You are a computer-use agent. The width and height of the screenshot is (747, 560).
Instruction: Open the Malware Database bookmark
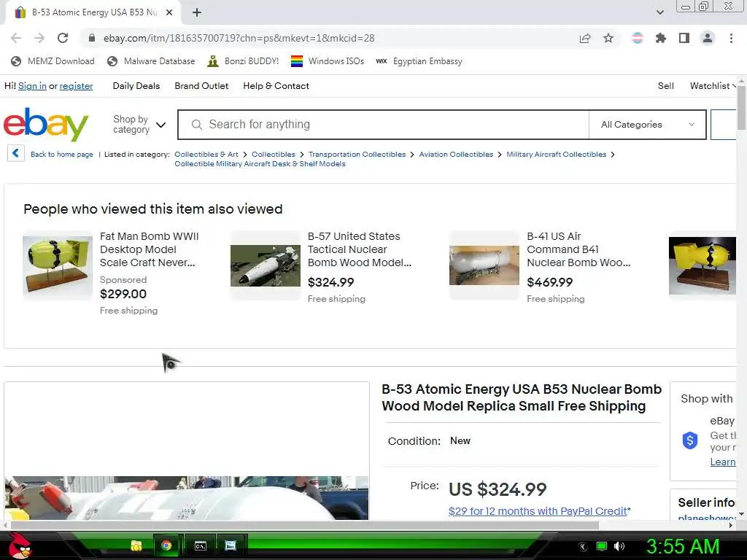click(x=151, y=61)
